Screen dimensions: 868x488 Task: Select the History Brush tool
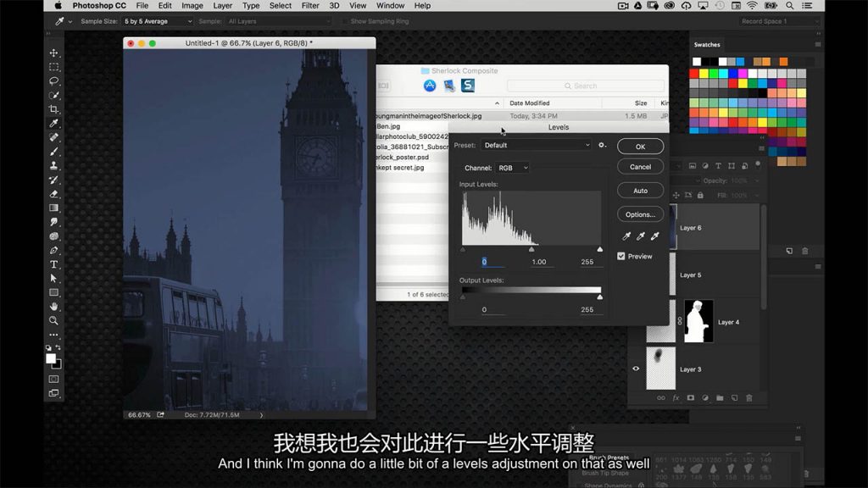click(x=53, y=180)
